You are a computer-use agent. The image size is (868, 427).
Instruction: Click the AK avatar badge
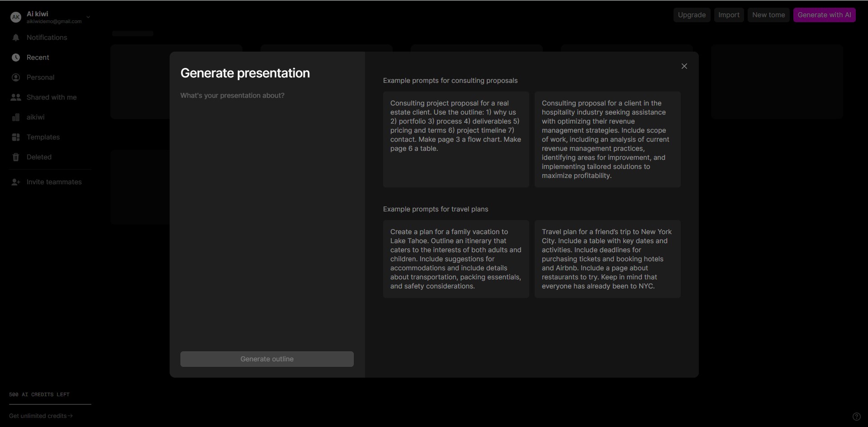coord(16,17)
